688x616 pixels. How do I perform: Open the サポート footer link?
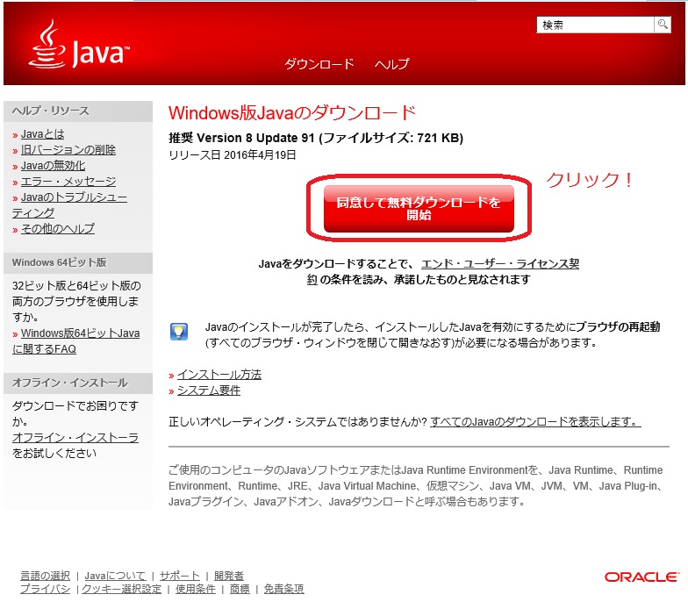click(x=180, y=576)
